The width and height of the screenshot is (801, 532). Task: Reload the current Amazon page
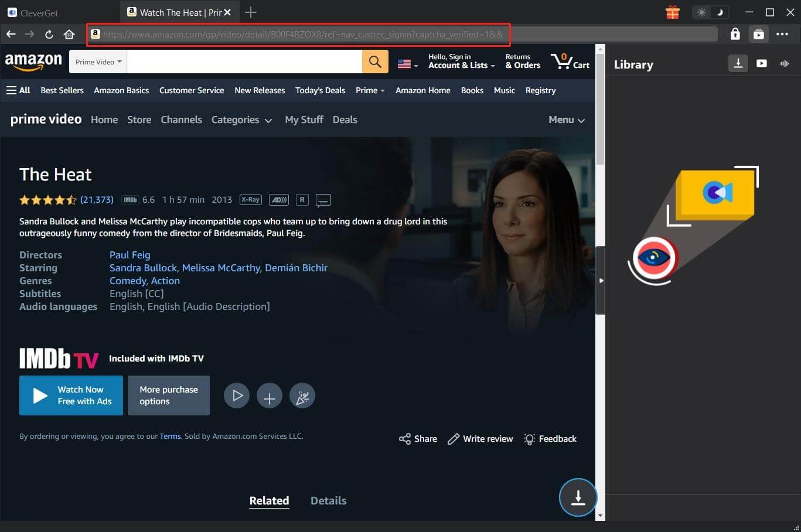point(49,33)
